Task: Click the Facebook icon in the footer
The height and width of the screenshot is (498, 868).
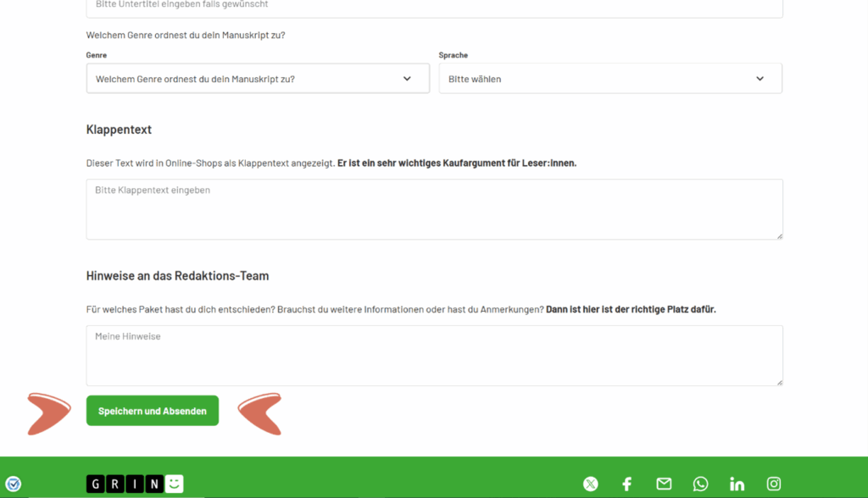Action: click(x=627, y=484)
